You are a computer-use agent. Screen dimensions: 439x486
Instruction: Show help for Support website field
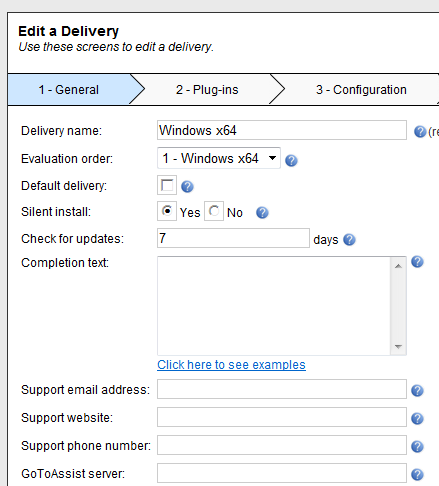417,419
